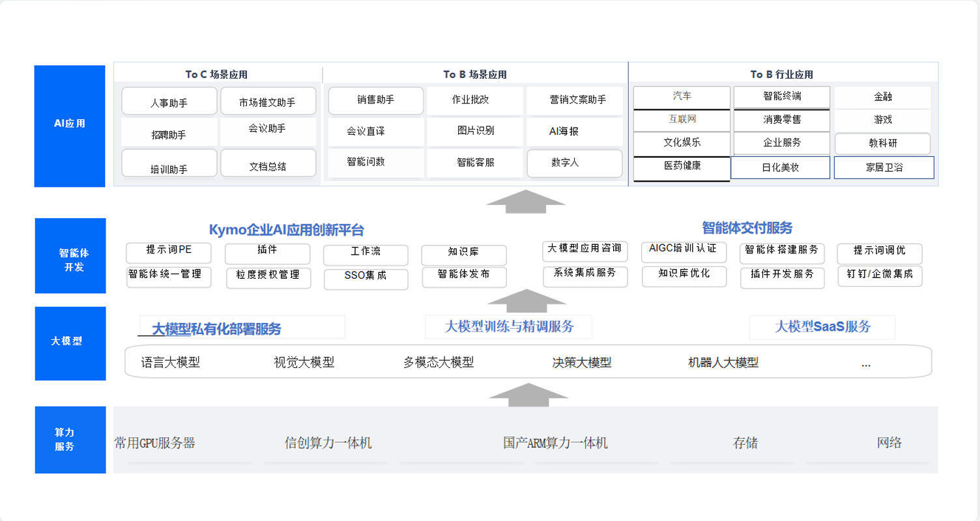
Task: Select 多模态大模型 in the model row
Action: 438,363
